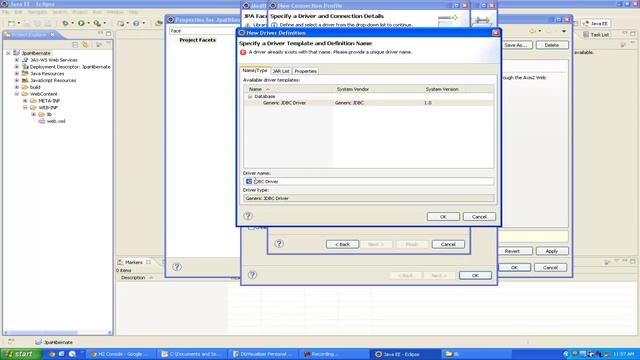Click the Debug toolbar icon
640x360 pixels.
point(65,23)
